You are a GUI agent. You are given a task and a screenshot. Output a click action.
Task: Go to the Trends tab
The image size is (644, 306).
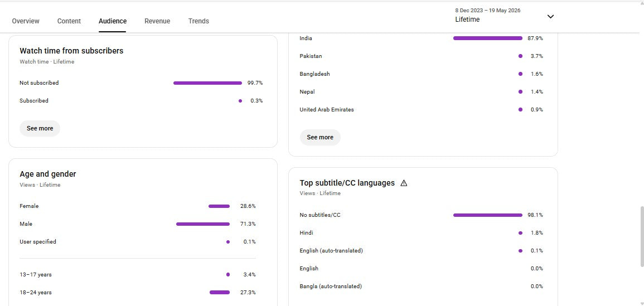coord(198,21)
